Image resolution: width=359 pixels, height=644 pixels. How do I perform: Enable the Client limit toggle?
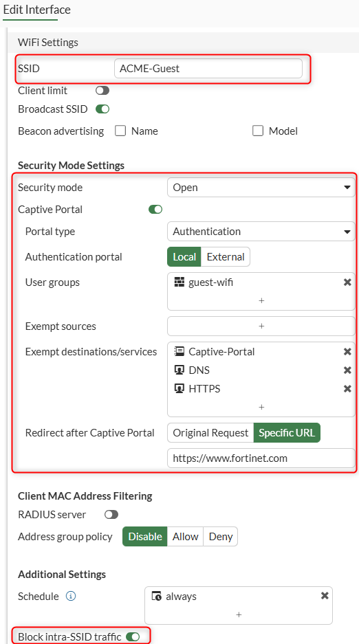click(102, 90)
